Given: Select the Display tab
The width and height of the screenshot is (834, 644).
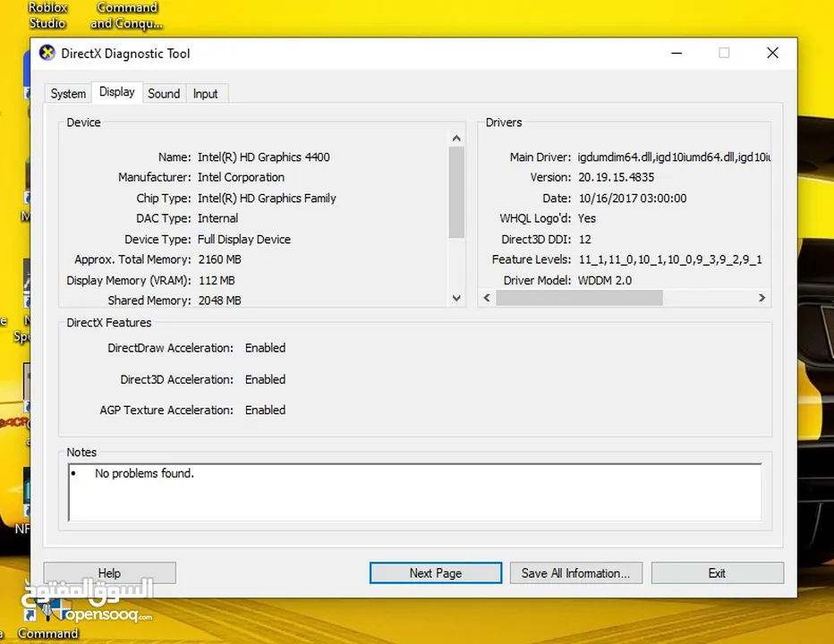Looking at the screenshot, I should click(117, 92).
